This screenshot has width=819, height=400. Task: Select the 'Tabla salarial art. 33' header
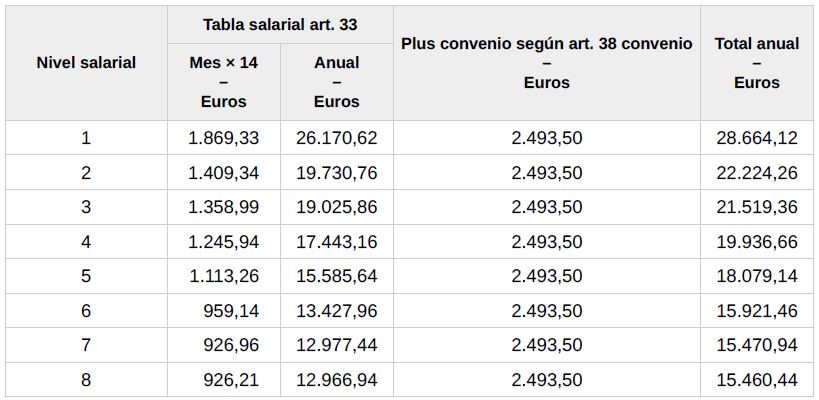click(x=280, y=25)
